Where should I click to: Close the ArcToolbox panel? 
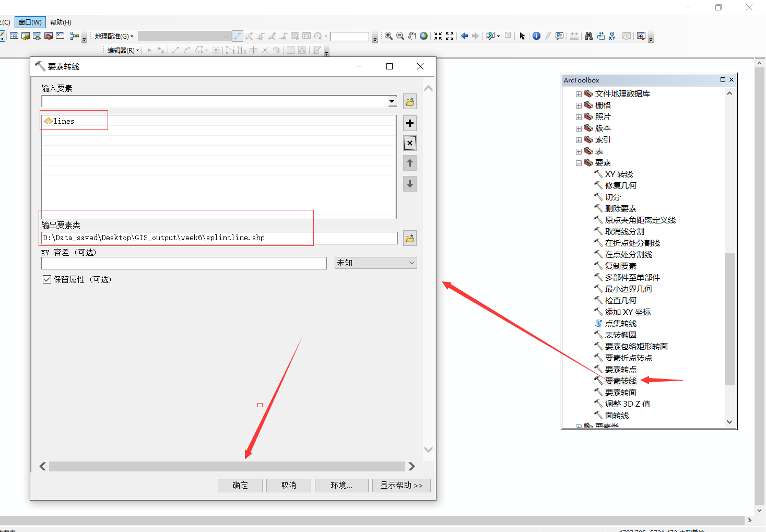tap(732, 80)
